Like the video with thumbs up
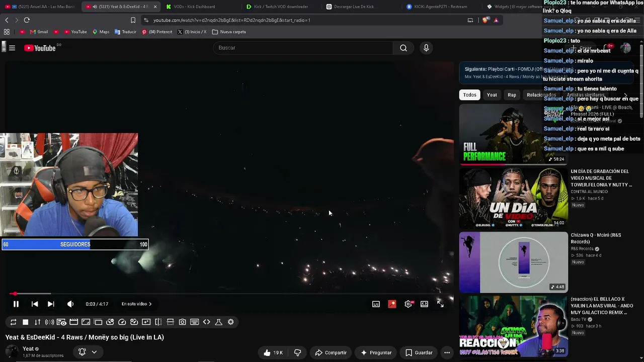 pos(273,353)
